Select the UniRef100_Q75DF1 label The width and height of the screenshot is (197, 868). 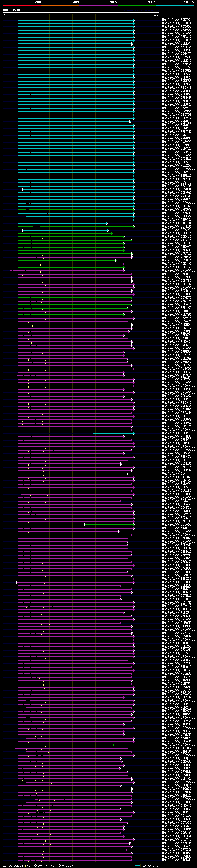[x=176, y=260]
